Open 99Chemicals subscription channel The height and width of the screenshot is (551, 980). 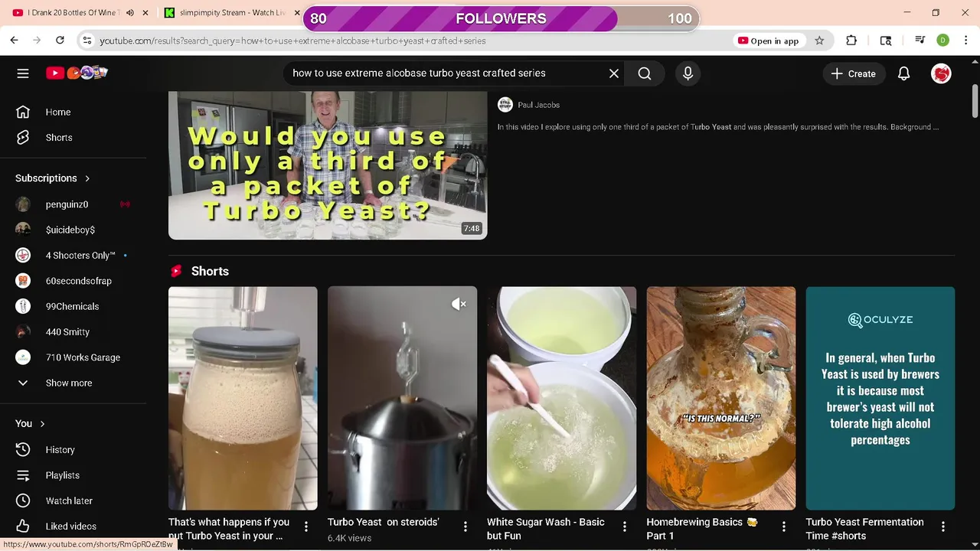pyautogui.click(x=73, y=306)
